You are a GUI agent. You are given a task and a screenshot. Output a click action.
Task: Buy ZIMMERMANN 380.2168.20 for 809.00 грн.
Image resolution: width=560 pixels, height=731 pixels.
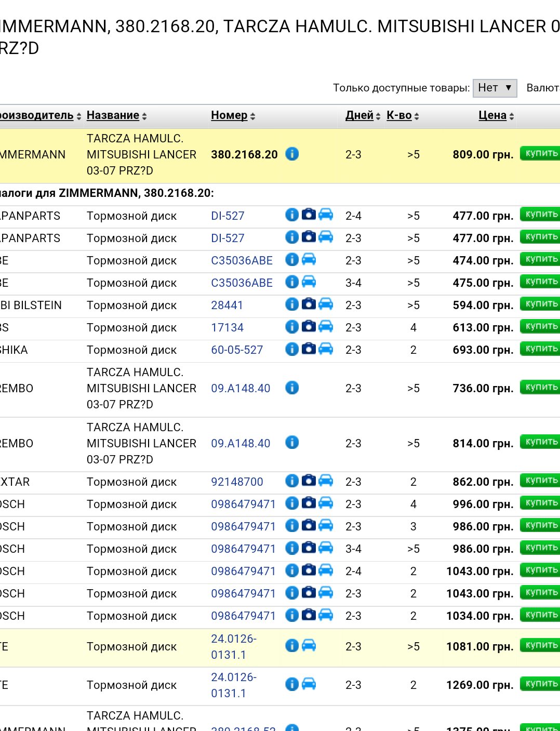[540, 153]
